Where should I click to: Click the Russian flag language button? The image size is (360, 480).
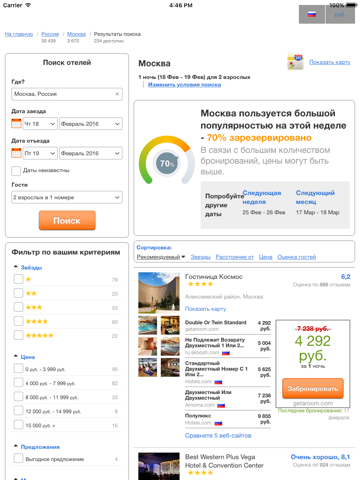click(x=312, y=14)
